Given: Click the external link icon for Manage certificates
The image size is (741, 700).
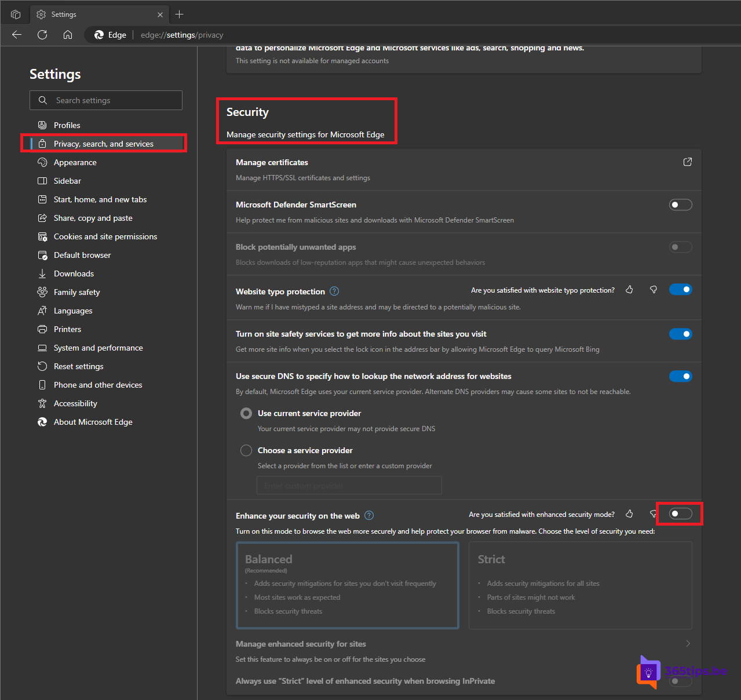Looking at the screenshot, I should [x=687, y=162].
